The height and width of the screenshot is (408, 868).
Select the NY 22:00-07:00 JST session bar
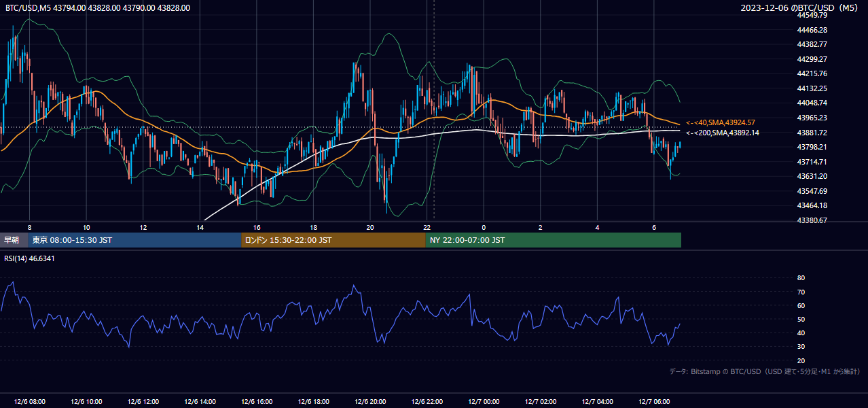coord(554,240)
